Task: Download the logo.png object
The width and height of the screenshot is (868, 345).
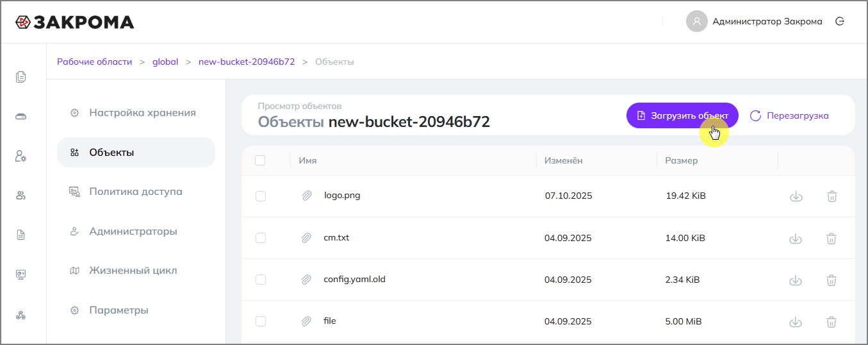Action: pos(796,196)
